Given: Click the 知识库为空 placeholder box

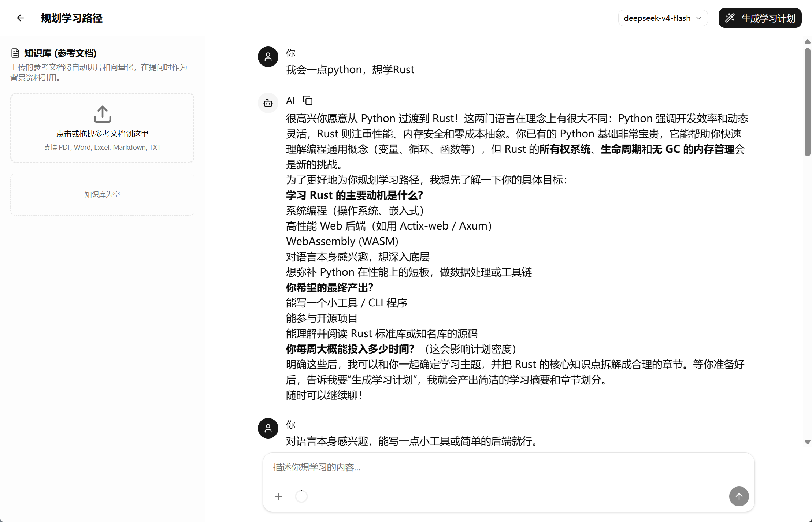Looking at the screenshot, I should pos(102,194).
